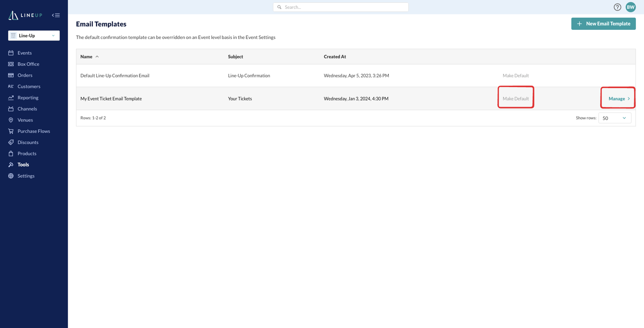
Task: Click the 'Line-Up Confirmation' subject cell
Action: click(249, 76)
